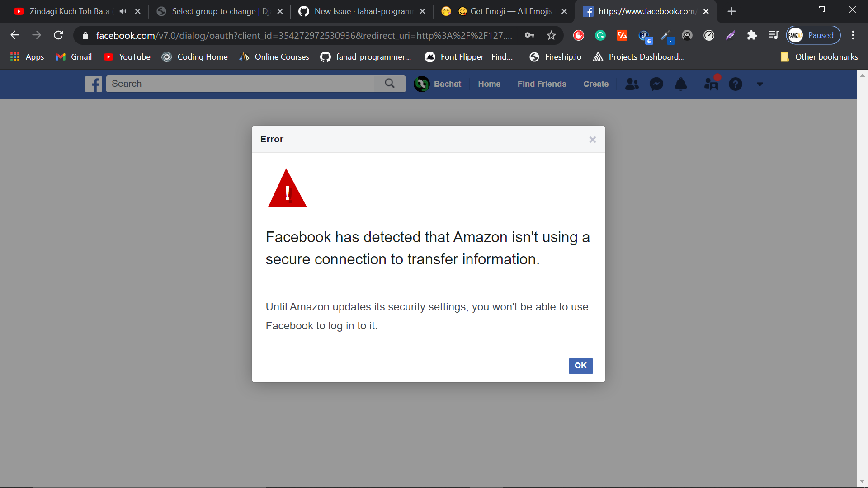Viewport: 868px width, 488px height.
Task: Click the Facebook logo icon
Action: [x=94, y=84]
